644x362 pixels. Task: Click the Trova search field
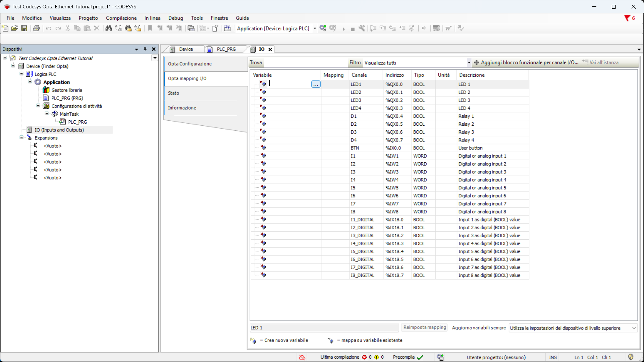[x=305, y=63]
